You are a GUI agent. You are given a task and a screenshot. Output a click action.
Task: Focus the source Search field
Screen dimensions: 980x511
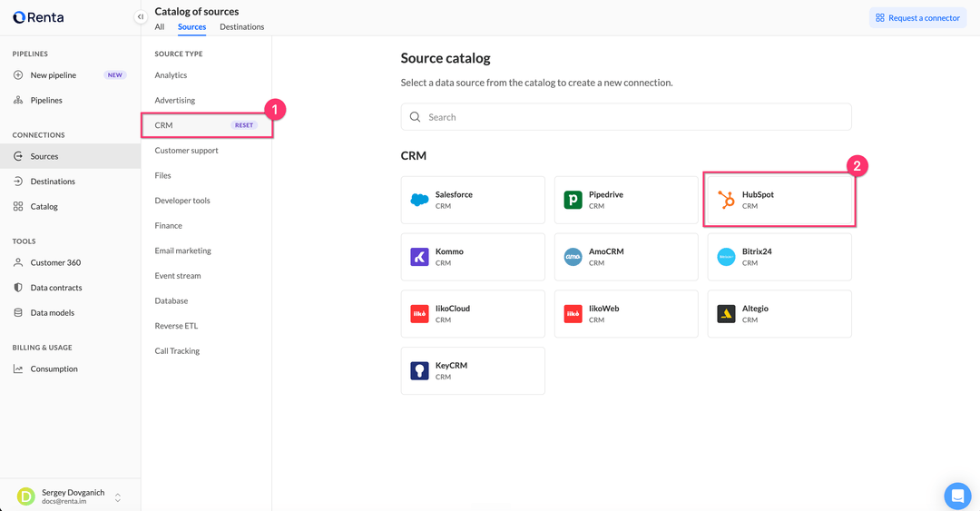point(625,117)
